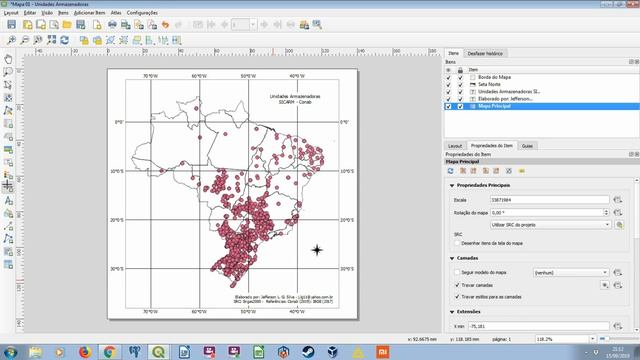Export the layout as image
The image size is (640, 360).
pos(126,24)
